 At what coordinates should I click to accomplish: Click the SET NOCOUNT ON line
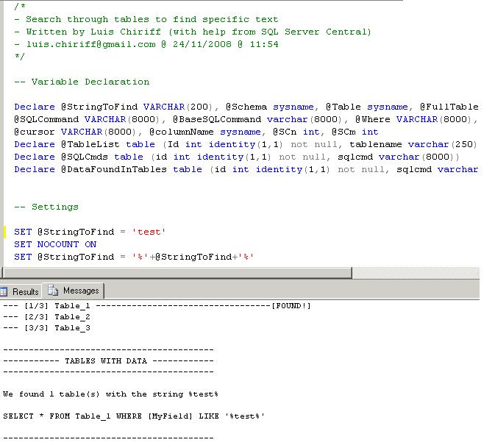55,244
